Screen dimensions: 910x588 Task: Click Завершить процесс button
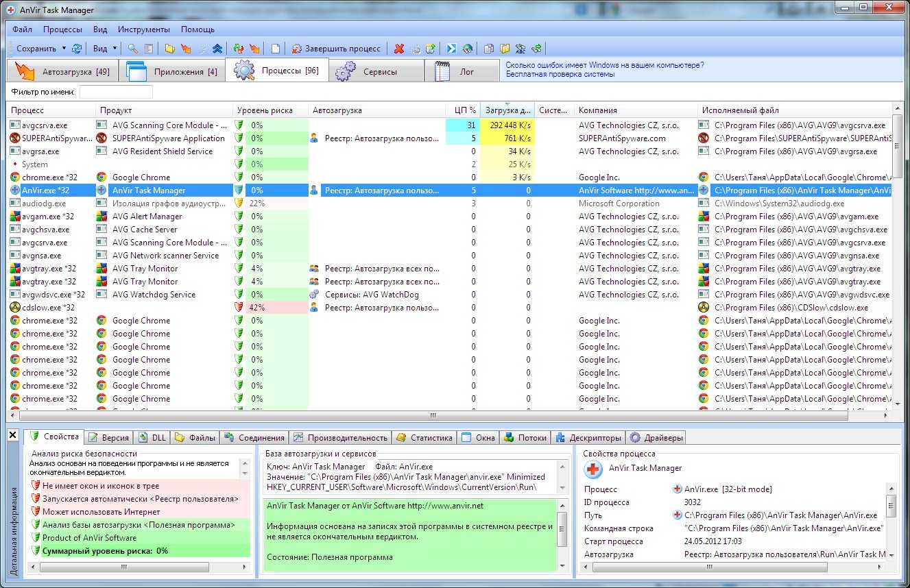tap(336, 49)
